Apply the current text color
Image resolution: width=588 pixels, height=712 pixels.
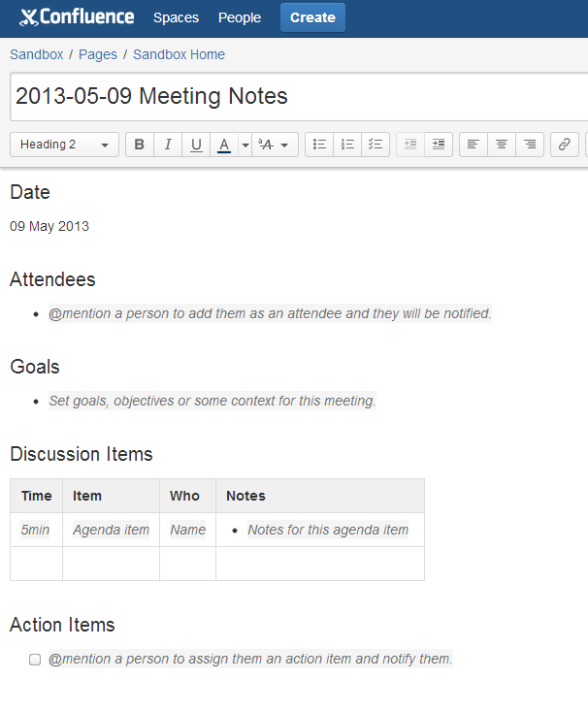coord(224,145)
